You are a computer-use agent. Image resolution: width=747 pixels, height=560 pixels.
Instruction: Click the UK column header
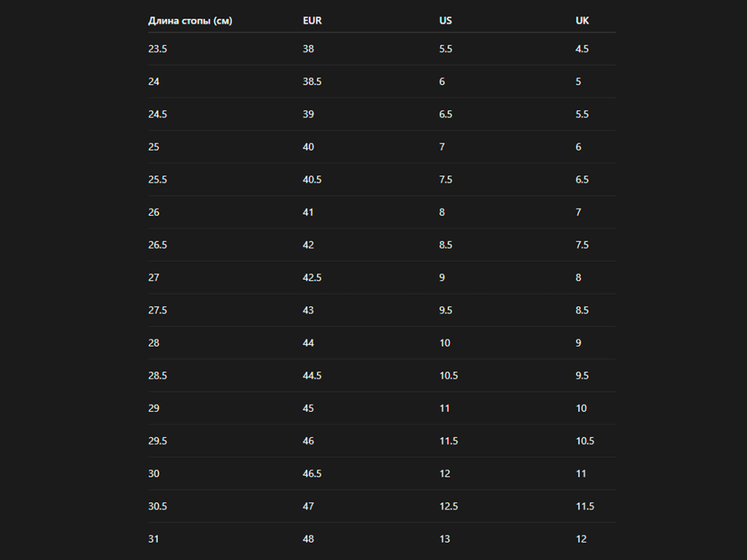pos(582,21)
